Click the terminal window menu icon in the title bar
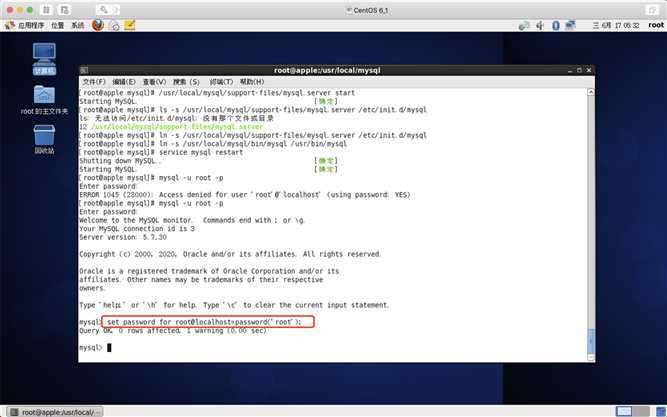 tap(84, 70)
